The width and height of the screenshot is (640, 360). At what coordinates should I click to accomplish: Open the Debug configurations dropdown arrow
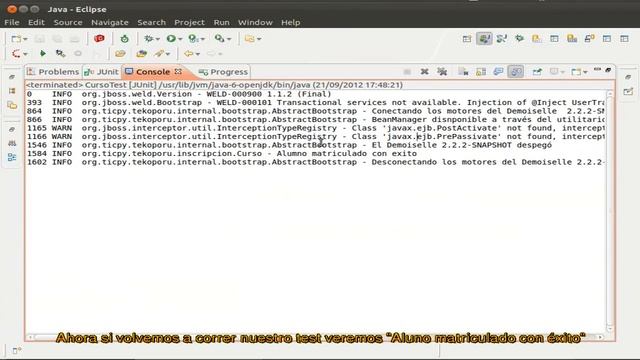158,39
